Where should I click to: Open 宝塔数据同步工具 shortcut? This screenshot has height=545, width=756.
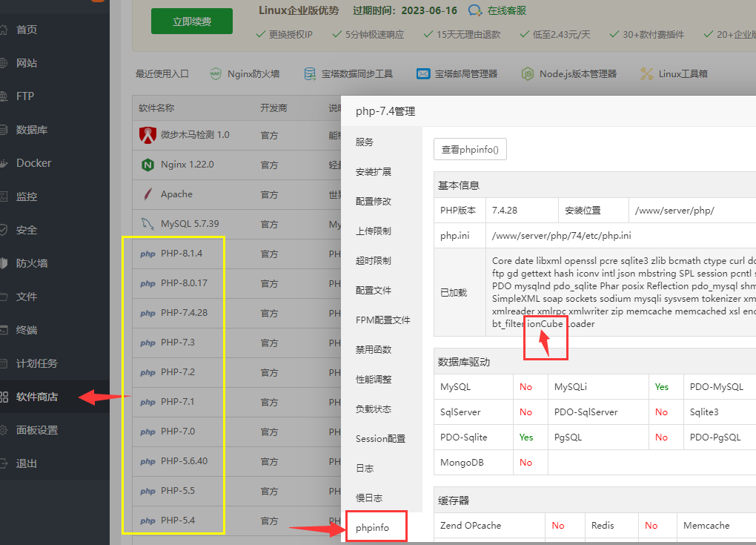[x=357, y=74]
